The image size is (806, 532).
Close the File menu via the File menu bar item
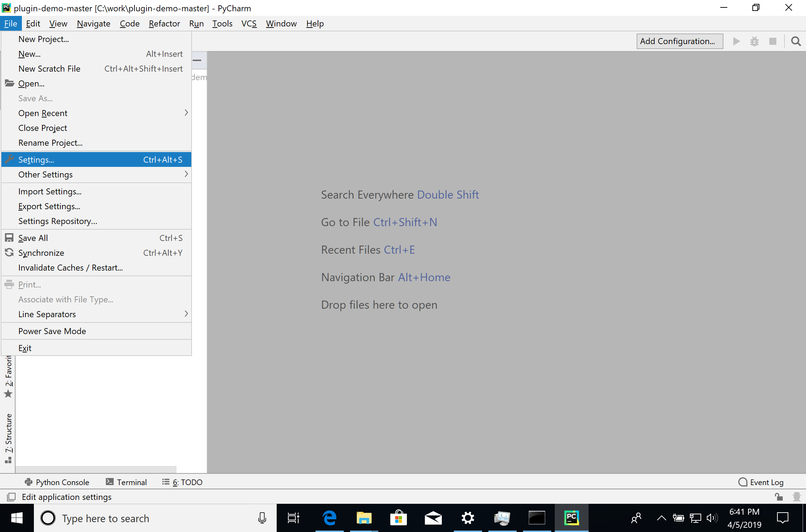pos(11,24)
